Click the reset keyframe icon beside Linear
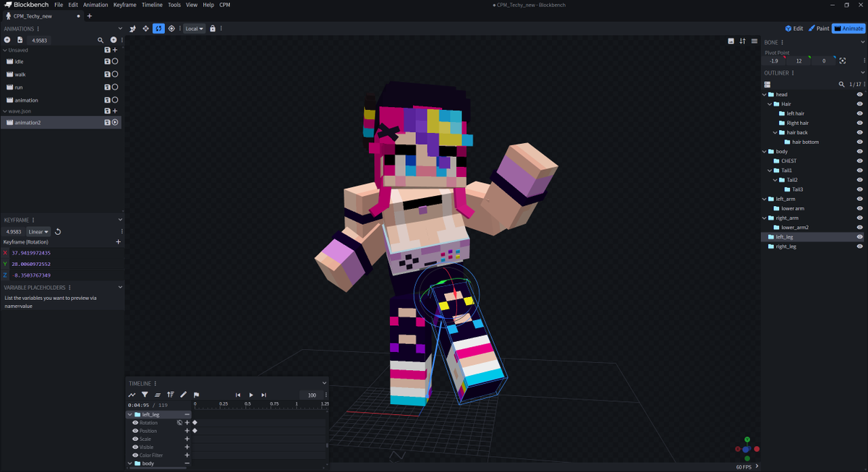 [58, 232]
